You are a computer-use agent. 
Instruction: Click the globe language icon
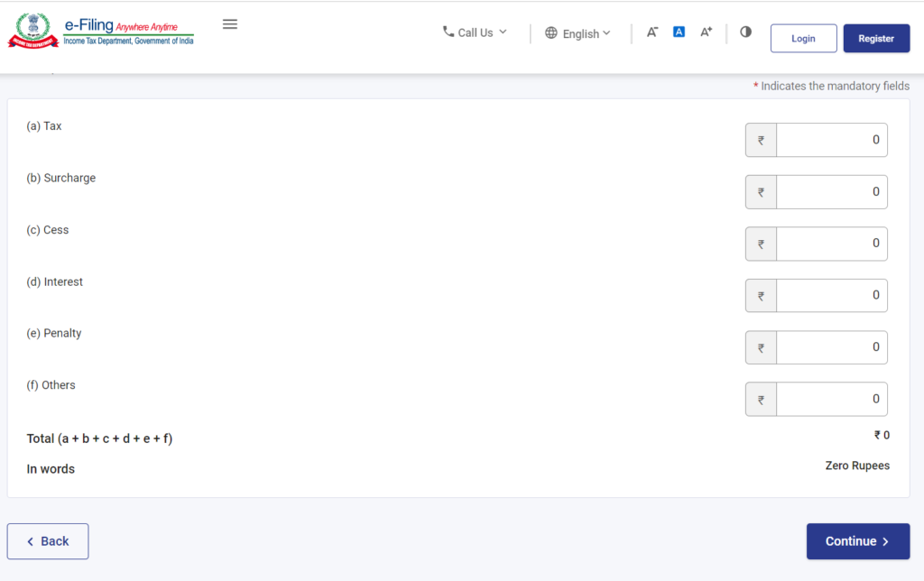[551, 33]
